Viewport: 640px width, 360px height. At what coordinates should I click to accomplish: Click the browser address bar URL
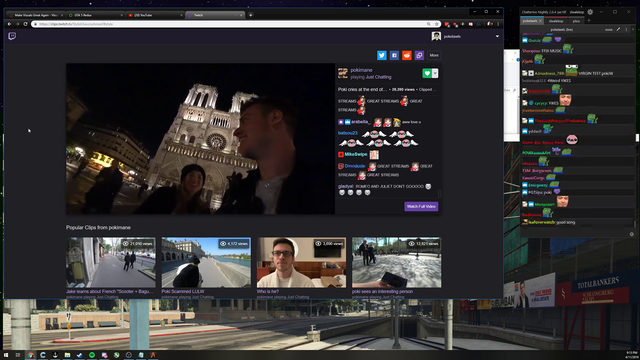tap(76, 24)
